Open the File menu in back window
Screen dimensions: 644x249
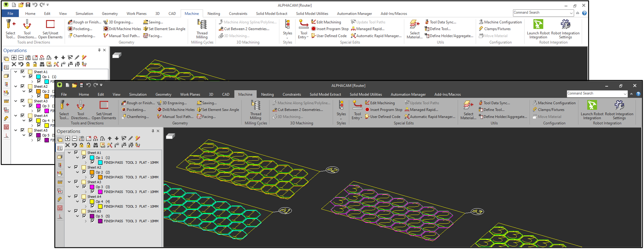[x=10, y=13]
